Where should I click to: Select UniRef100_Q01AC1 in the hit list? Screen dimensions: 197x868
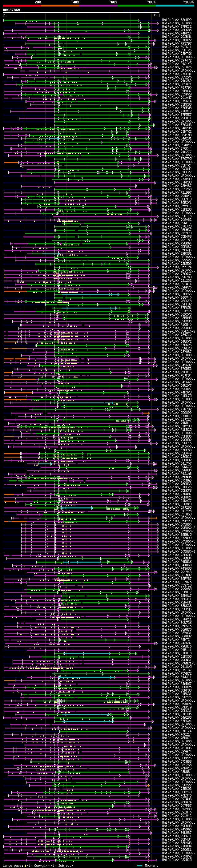177,84
